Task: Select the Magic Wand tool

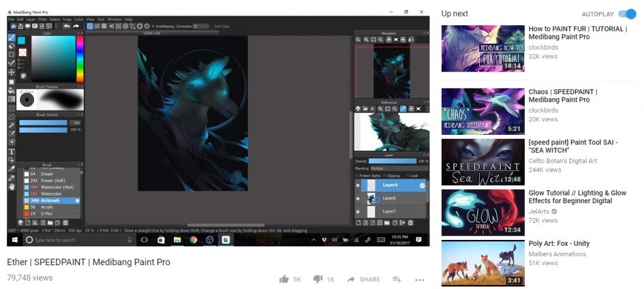Action: click(x=12, y=125)
